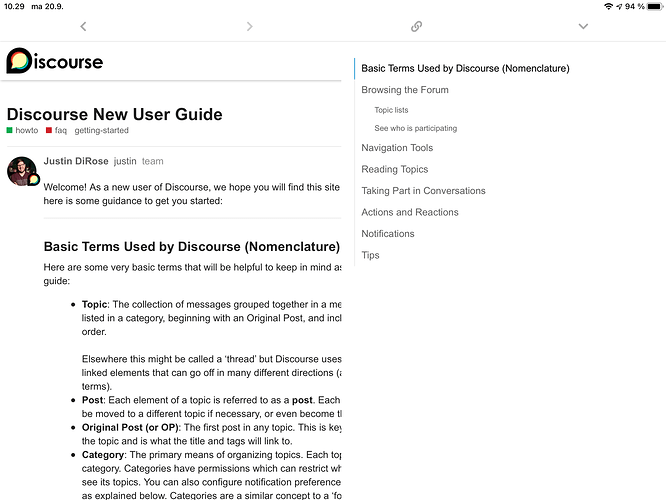Go to Notifications in contents list
This screenshot has height=500, width=666.
(388, 234)
